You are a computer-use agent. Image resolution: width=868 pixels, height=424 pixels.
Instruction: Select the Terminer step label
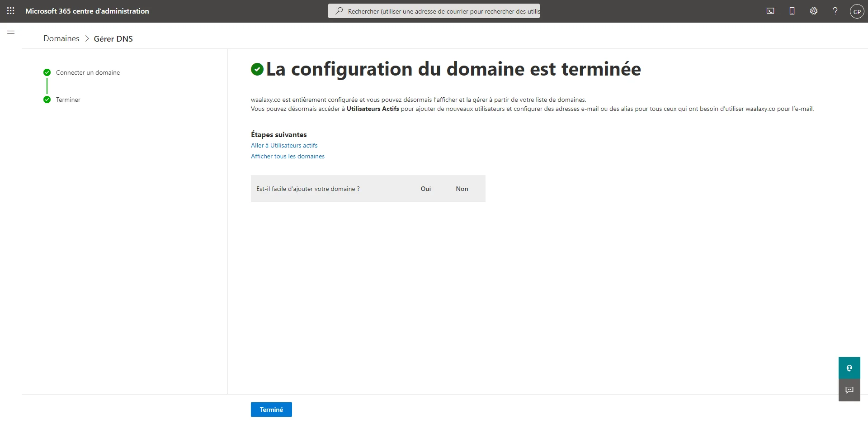click(x=68, y=100)
